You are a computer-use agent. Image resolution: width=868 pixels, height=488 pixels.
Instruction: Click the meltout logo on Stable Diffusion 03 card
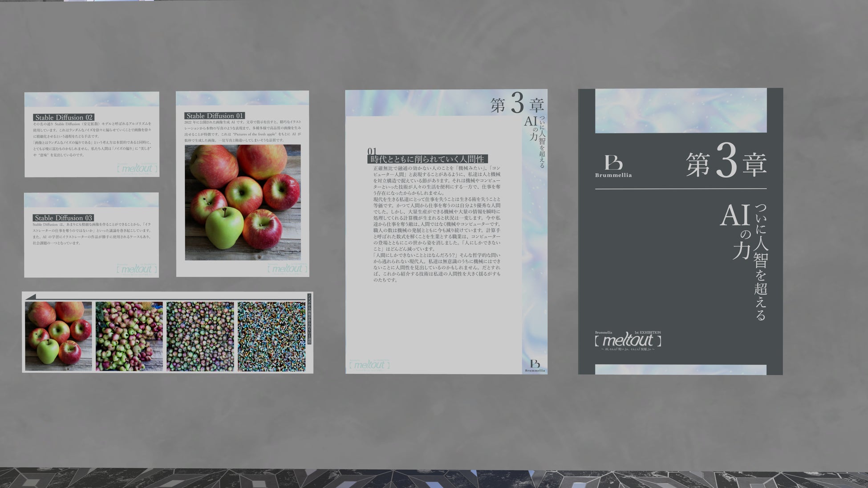pyautogui.click(x=137, y=269)
